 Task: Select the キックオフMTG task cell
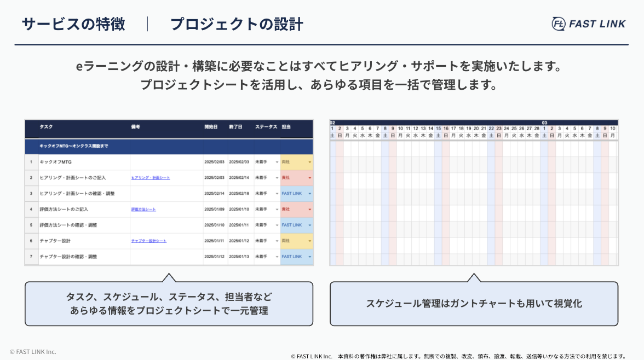pyautogui.click(x=84, y=162)
